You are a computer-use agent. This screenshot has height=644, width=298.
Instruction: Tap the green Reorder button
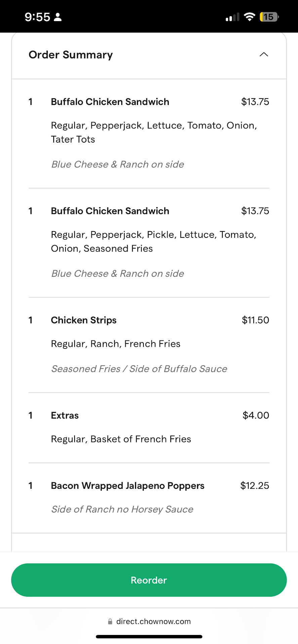(149, 580)
